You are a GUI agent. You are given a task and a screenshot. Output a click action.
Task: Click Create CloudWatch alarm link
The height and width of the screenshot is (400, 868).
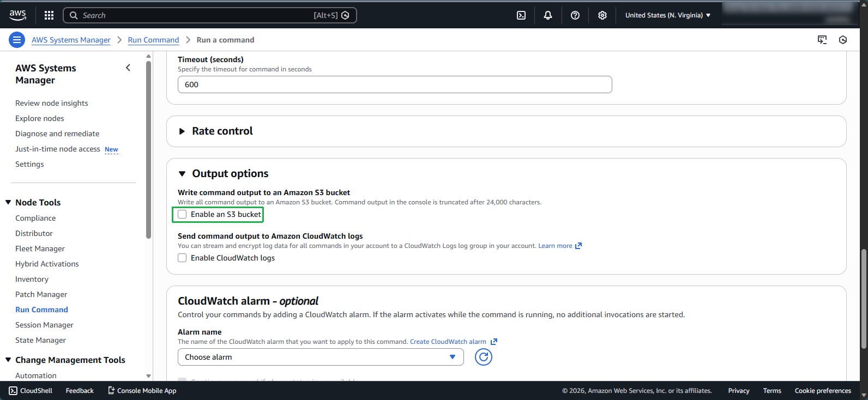(x=448, y=342)
